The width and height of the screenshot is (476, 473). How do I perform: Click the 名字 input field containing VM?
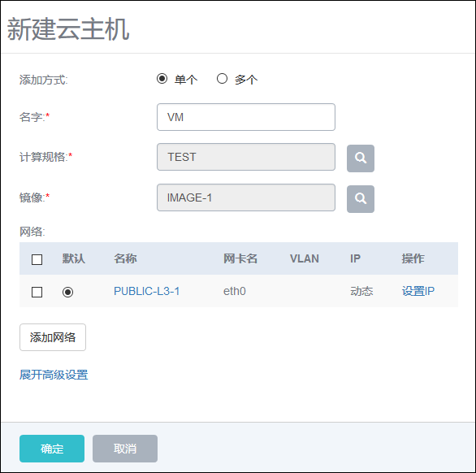click(246, 117)
